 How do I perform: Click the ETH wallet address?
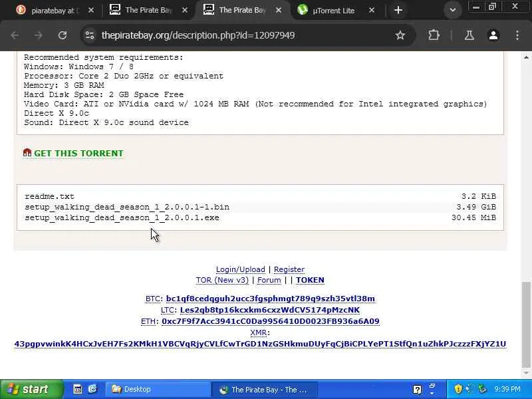click(271, 321)
